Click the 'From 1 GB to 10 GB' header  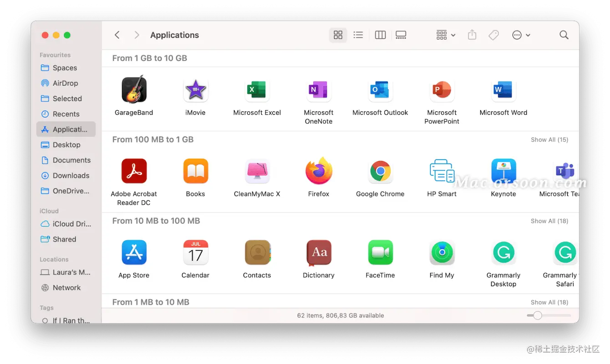click(150, 58)
